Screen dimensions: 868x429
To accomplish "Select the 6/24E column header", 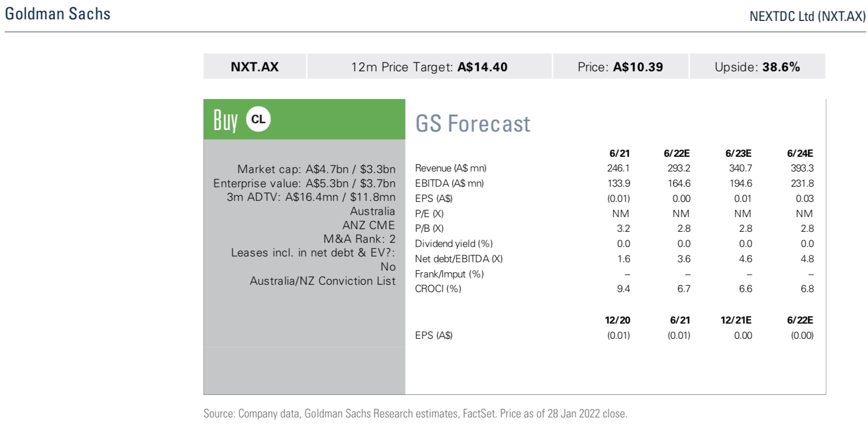I will (x=800, y=153).
